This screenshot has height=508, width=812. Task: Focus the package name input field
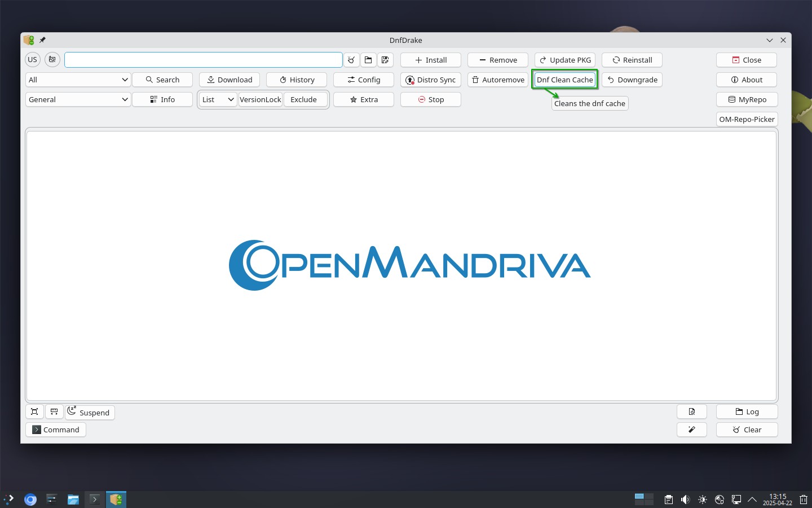(204, 60)
